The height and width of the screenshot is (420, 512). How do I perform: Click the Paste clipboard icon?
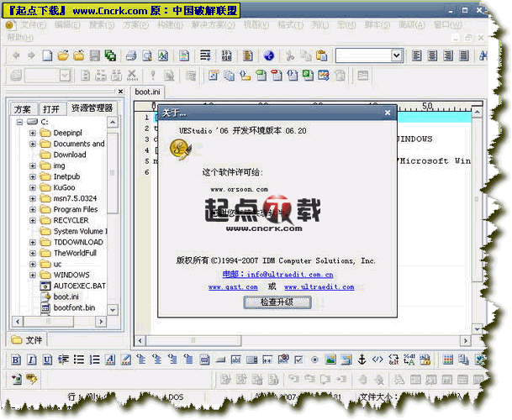point(322,55)
